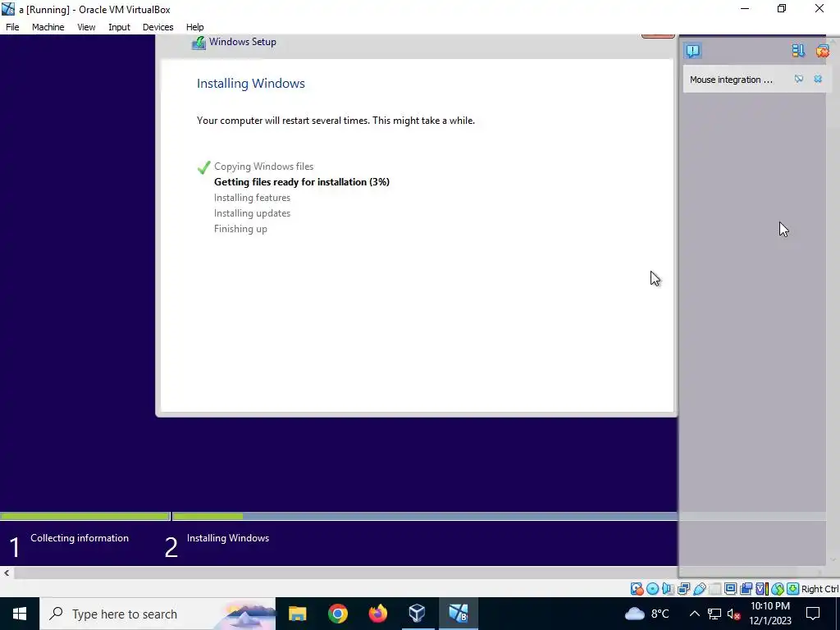Image resolution: width=840 pixels, height=630 pixels.
Task: Click the mouse integration indicator icon
Action: pos(778,589)
